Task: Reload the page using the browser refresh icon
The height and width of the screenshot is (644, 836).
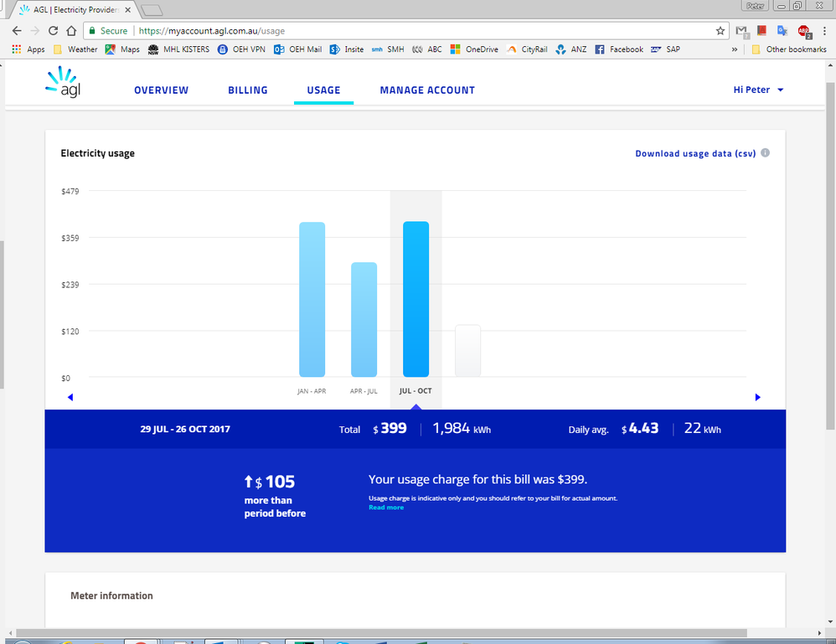Action: [54, 31]
